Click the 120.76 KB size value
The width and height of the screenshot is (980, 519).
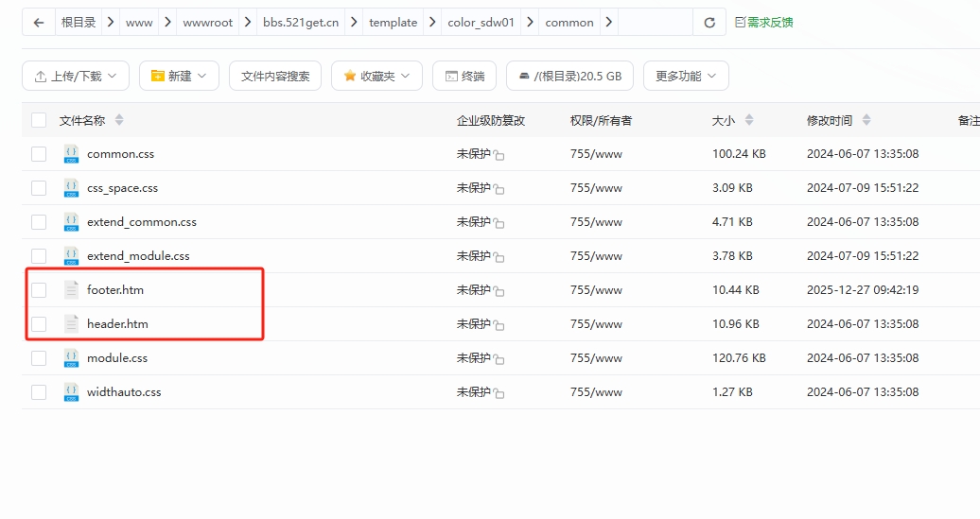pyautogui.click(x=739, y=358)
